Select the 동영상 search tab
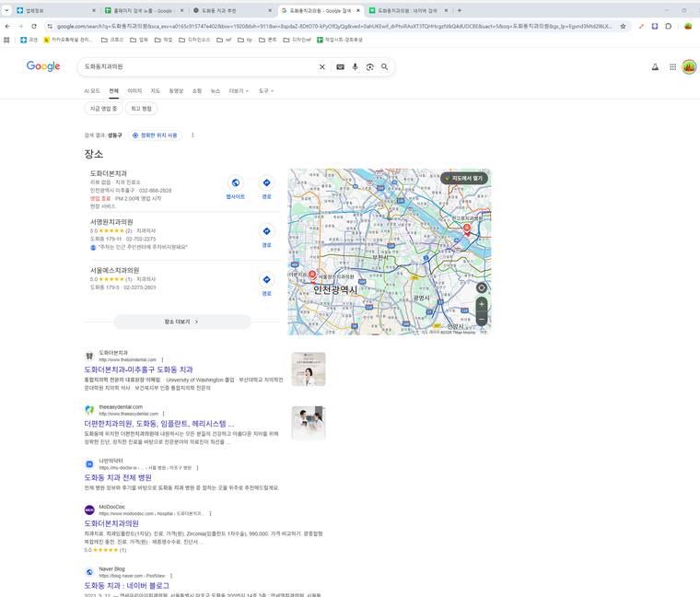Screen dimensions: 700x597 pyautogui.click(x=176, y=90)
